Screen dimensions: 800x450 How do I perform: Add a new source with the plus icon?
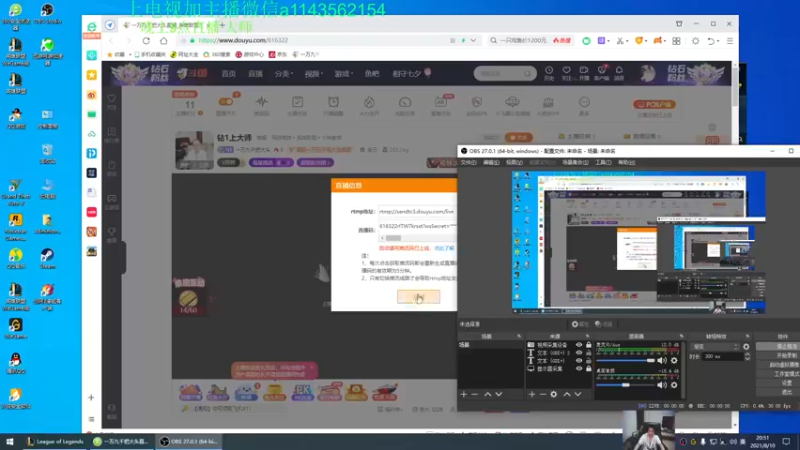532,394
